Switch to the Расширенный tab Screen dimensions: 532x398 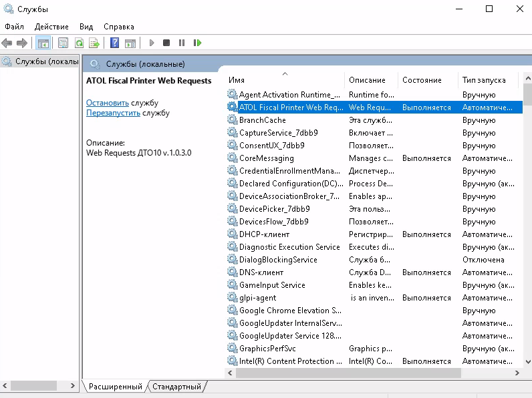[x=116, y=387]
